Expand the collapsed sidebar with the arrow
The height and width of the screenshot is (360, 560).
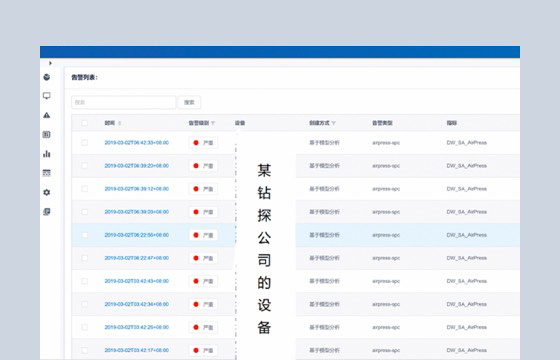50,63
